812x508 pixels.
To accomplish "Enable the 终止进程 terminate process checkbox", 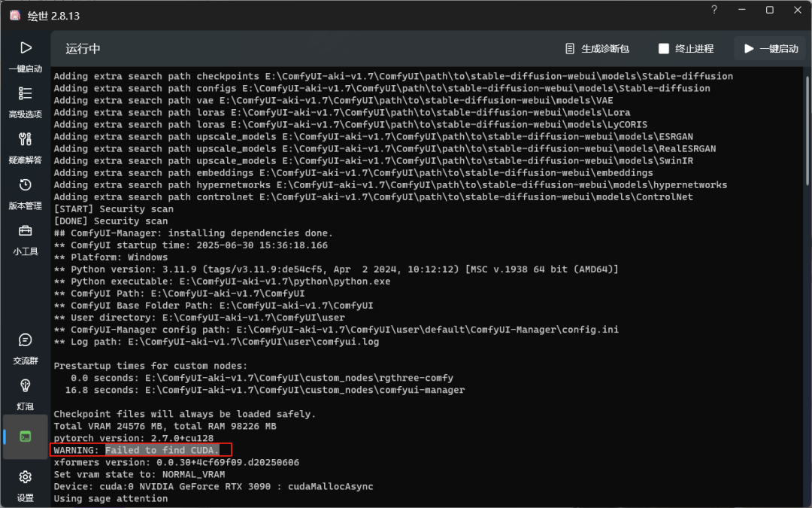I will (x=665, y=48).
